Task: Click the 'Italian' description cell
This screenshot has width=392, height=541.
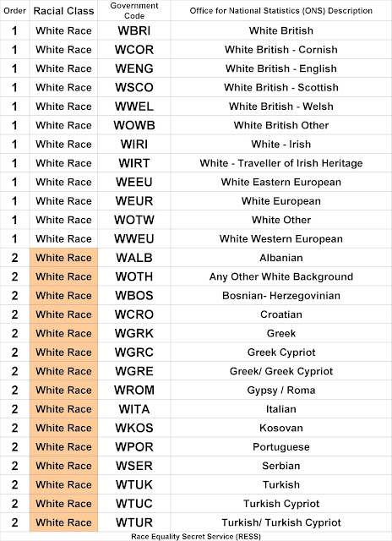Action: coord(281,409)
